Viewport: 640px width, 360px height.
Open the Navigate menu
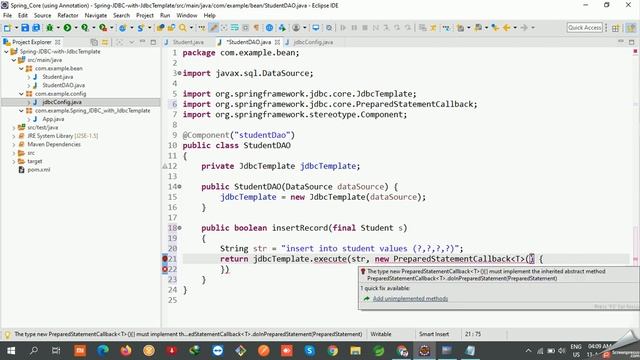tap(96, 16)
